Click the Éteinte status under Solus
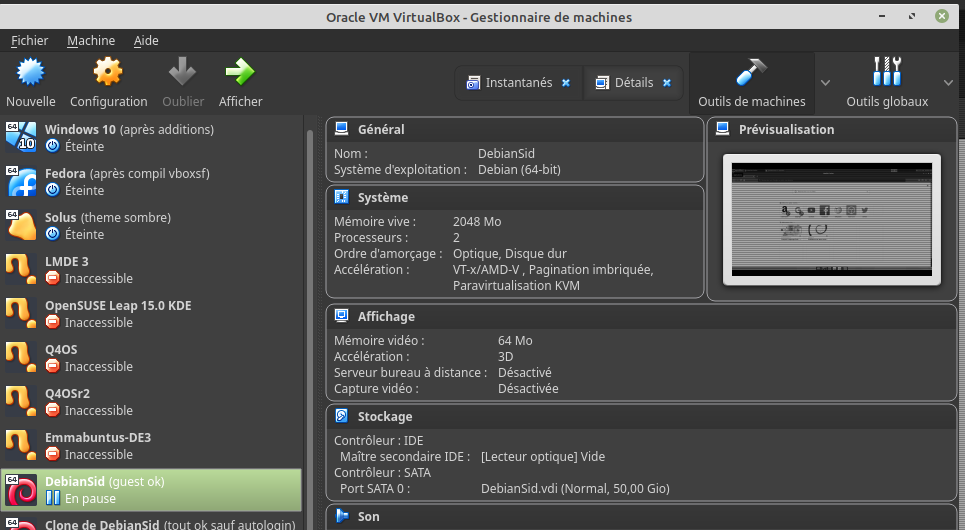The width and height of the screenshot is (965, 530). (x=84, y=235)
